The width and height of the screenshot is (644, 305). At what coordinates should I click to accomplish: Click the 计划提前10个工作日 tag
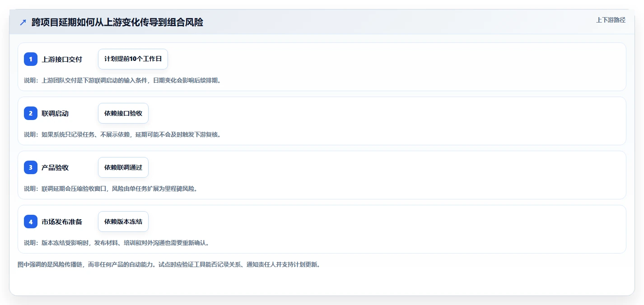click(133, 59)
